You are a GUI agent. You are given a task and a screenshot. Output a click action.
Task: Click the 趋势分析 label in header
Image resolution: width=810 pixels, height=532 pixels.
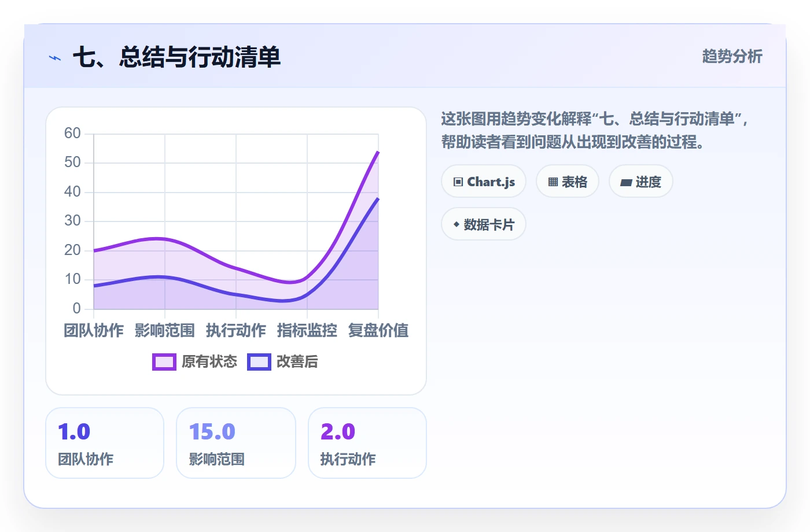tap(732, 57)
